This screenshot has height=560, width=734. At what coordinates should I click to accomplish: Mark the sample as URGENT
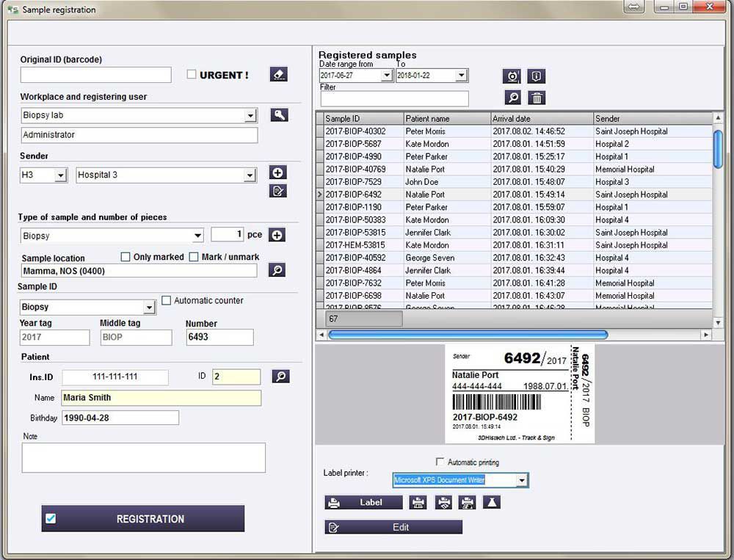[x=192, y=73]
